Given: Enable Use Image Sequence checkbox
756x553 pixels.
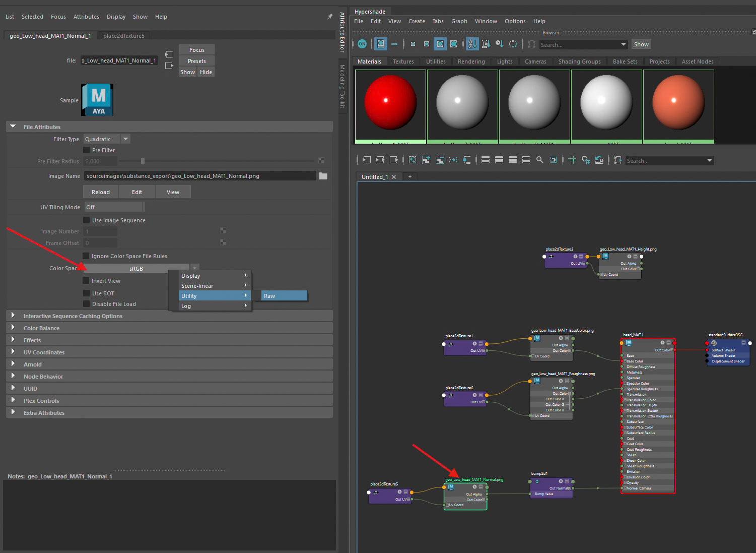Looking at the screenshot, I should click(x=86, y=220).
